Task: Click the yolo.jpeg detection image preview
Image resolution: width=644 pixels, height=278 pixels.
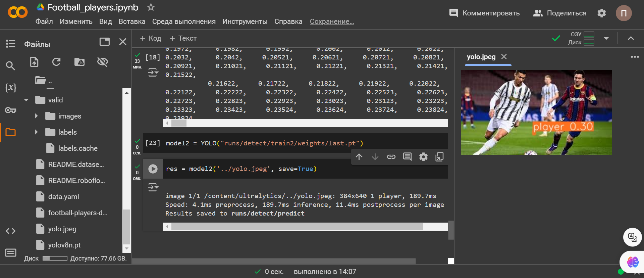Action: click(x=536, y=112)
